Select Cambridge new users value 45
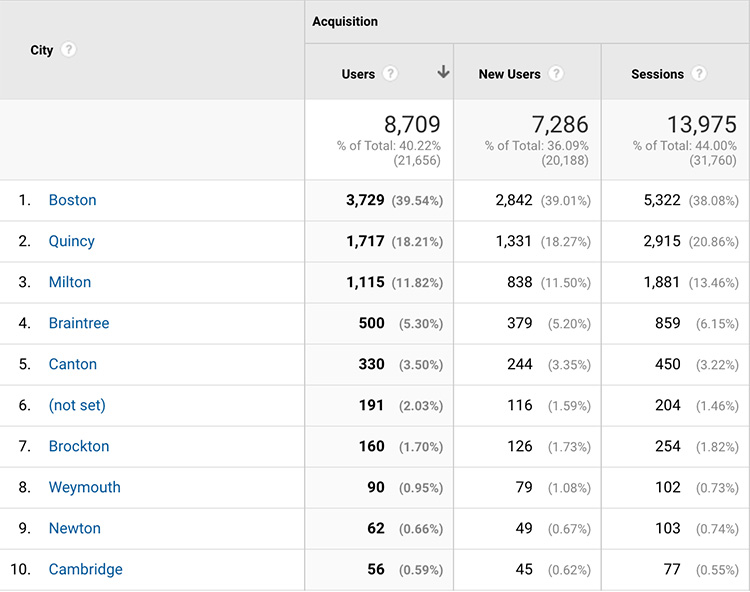 click(524, 570)
